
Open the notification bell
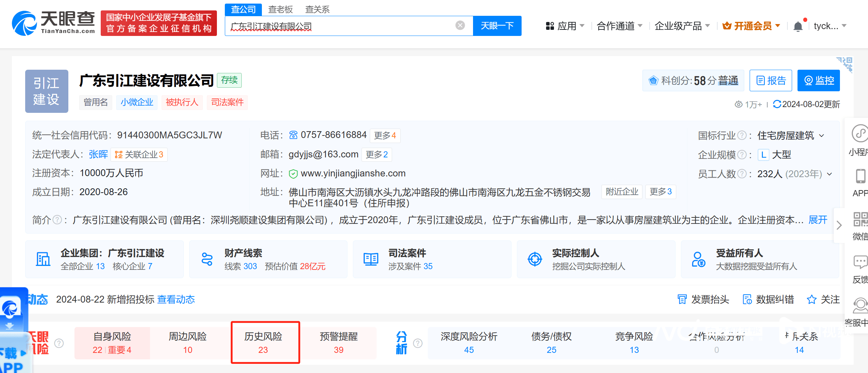(798, 26)
